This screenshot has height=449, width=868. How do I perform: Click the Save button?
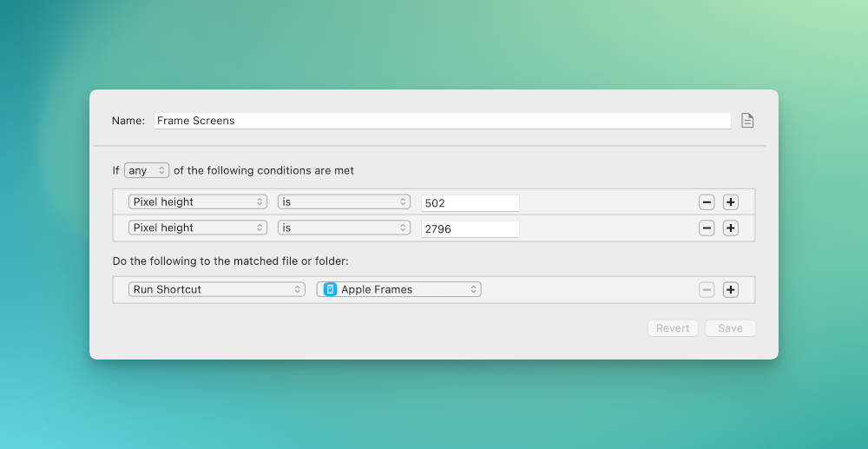(730, 328)
